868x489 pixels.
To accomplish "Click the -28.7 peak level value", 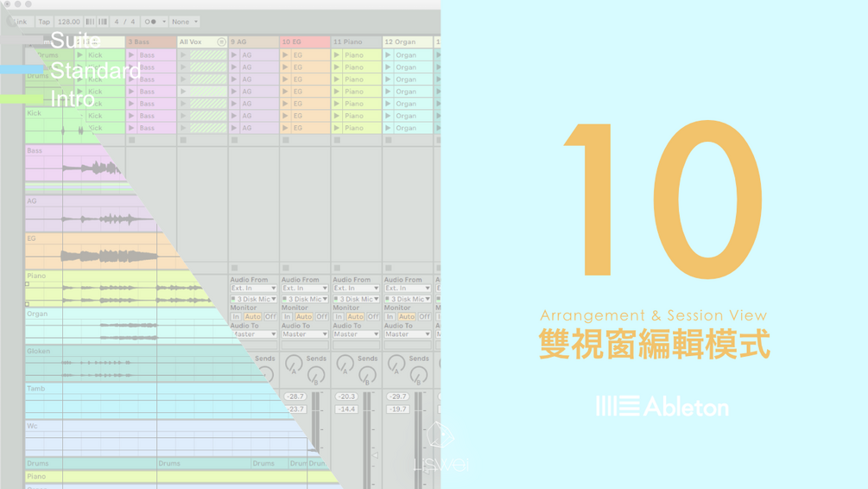I will click(x=295, y=397).
